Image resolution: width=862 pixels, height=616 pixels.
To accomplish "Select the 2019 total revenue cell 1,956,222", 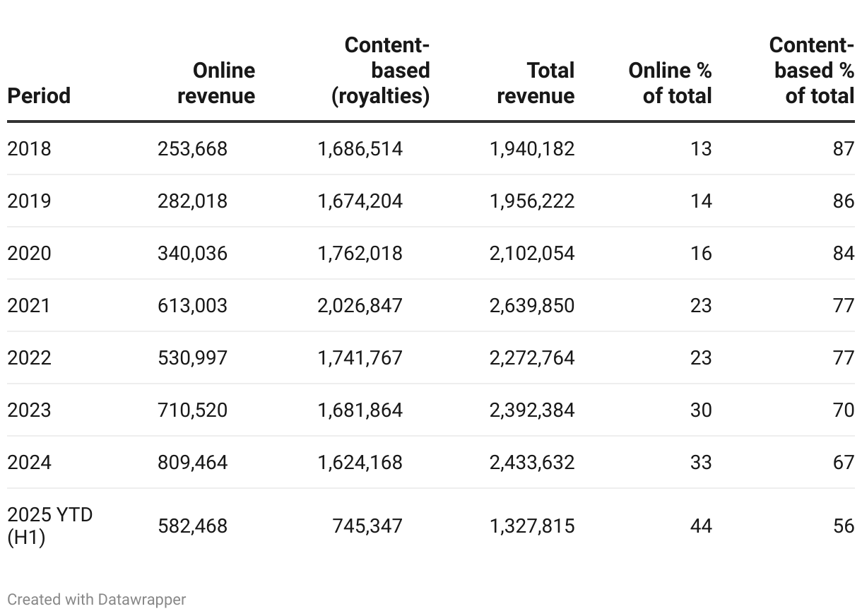I will 532,201.
